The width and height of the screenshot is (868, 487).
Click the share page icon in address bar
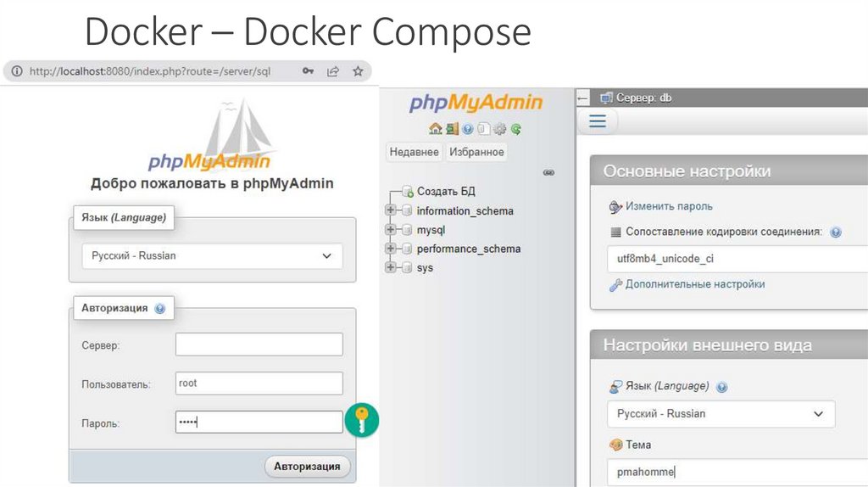point(332,71)
